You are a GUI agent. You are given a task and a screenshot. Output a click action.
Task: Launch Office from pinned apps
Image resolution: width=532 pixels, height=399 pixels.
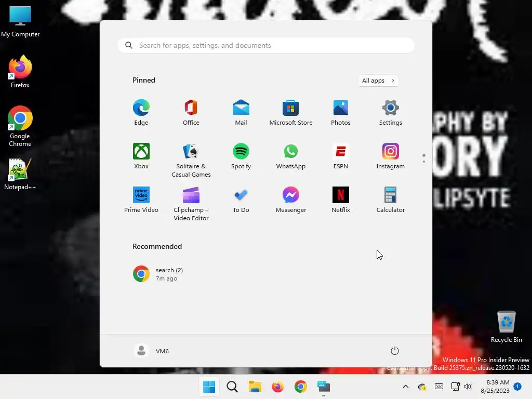(191, 113)
